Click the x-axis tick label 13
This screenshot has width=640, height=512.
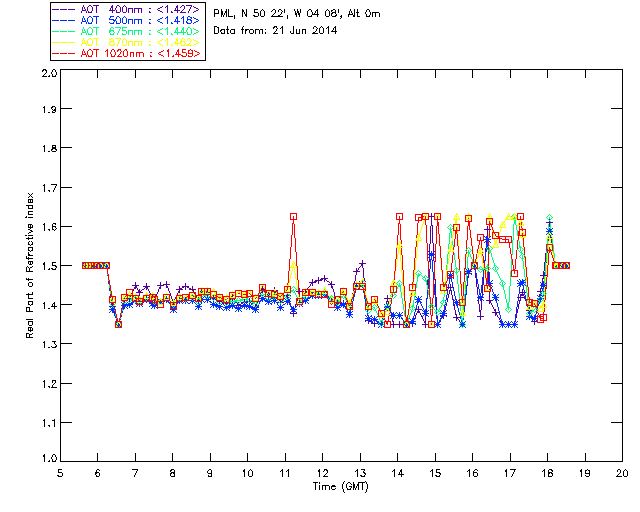360,473
